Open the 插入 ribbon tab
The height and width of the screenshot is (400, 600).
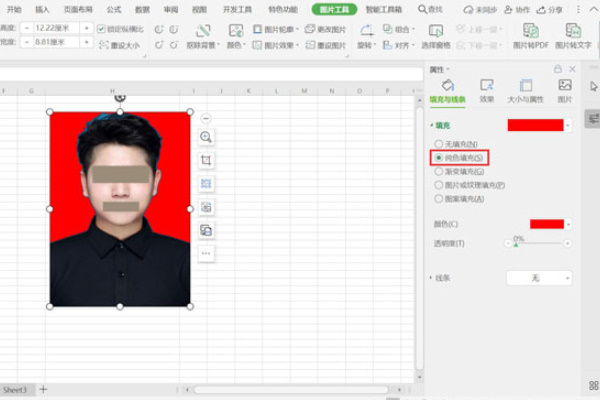pyautogui.click(x=42, y=9)
